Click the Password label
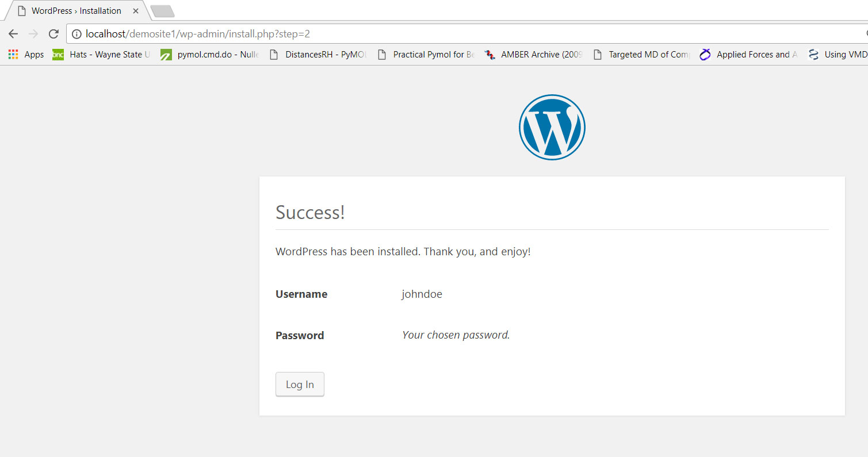Viewport: 868px width, 457px height. [300, 335]
